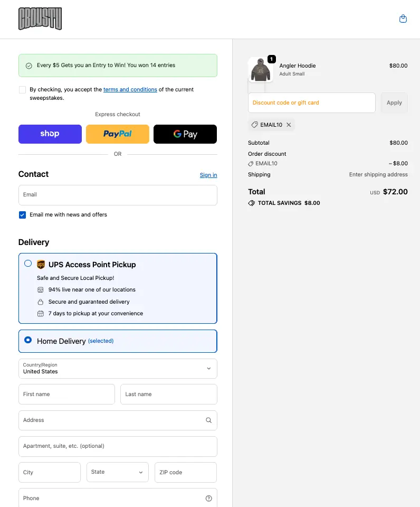420x507 pixels.
Task: Click the CBoysTV store logo
Action: (x=40, y=19)
